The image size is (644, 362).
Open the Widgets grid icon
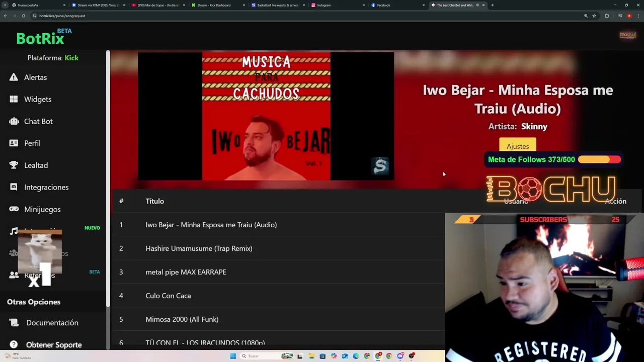(14, 99)
